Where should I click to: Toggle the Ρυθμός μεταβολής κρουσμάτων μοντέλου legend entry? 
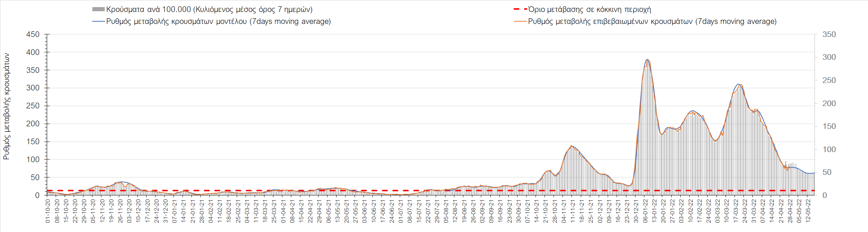point(218,22)
